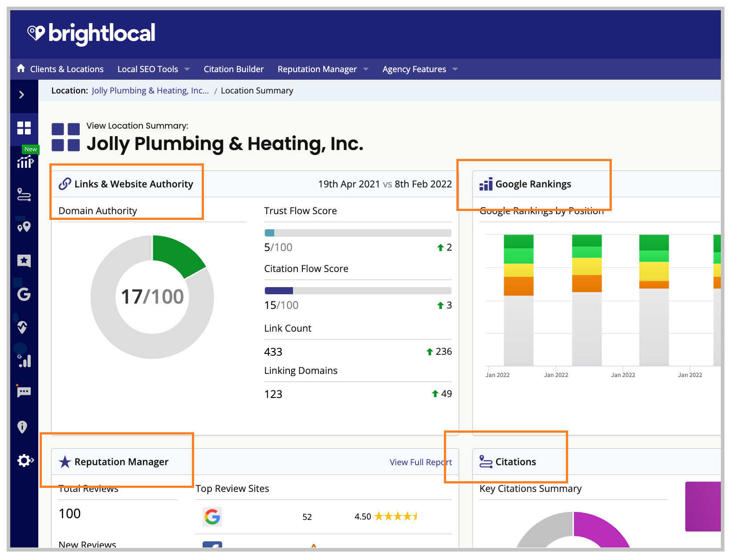This screenshot has height=560, width=740.
Task: Click the Link Count value 433
Action: click(273, 352)
